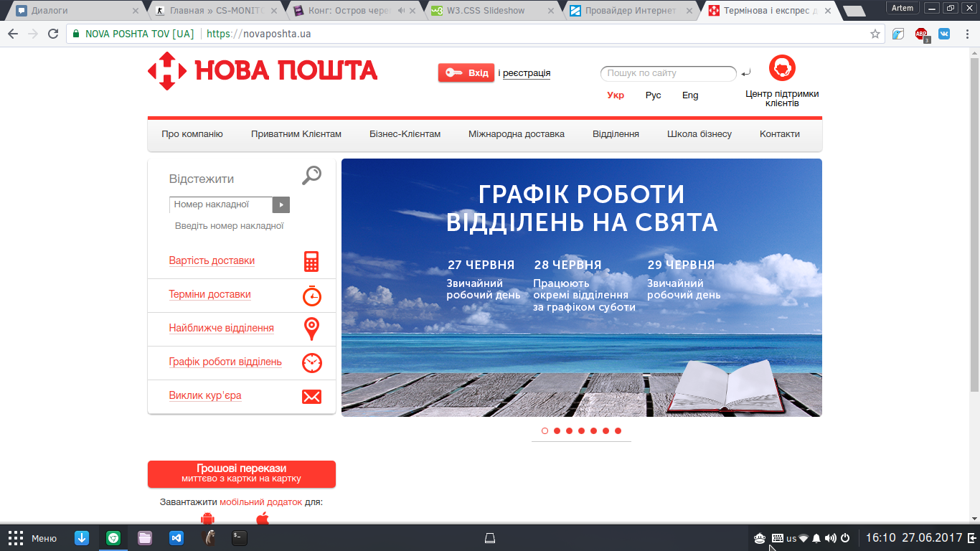Screen dimensions: 980x551
Task: Click the Пошук по сайту search field
Action: click(x=669, y=73)
